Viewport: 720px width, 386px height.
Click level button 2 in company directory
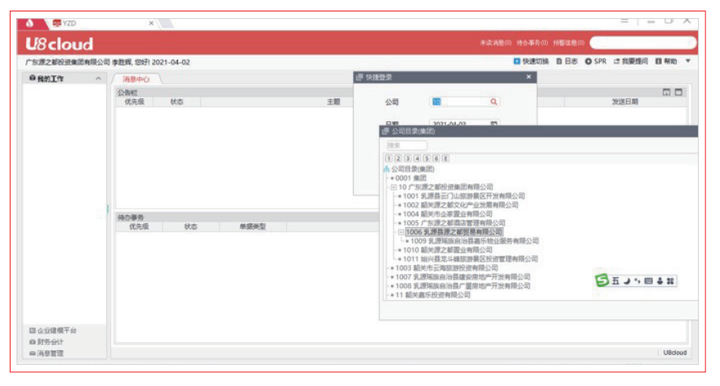[398, 158]
